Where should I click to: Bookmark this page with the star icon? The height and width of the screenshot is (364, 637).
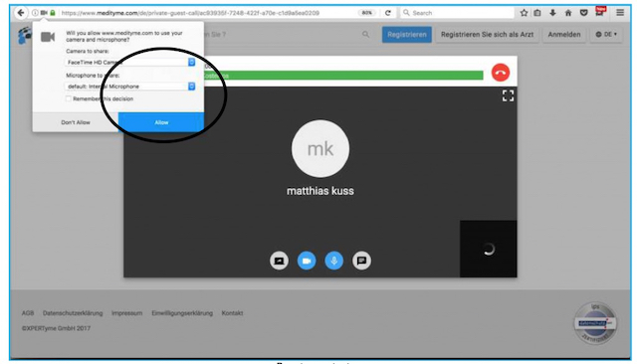[x=525, y=13]
